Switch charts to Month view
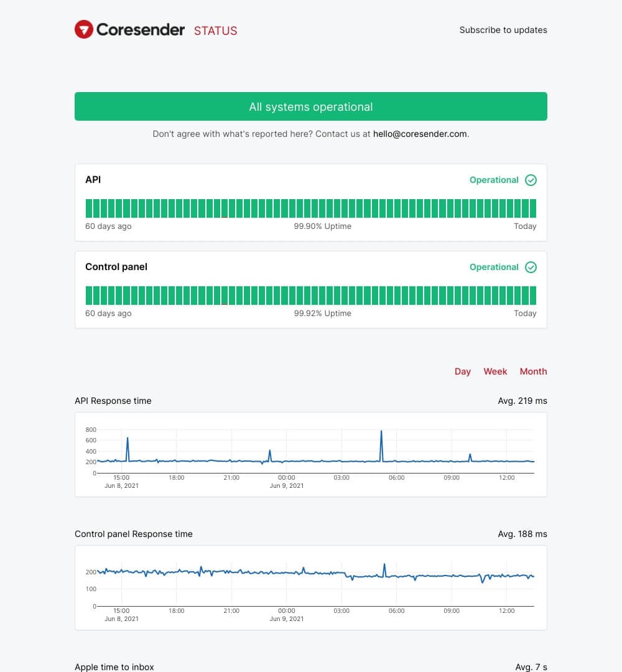 [x=533, y=371]
